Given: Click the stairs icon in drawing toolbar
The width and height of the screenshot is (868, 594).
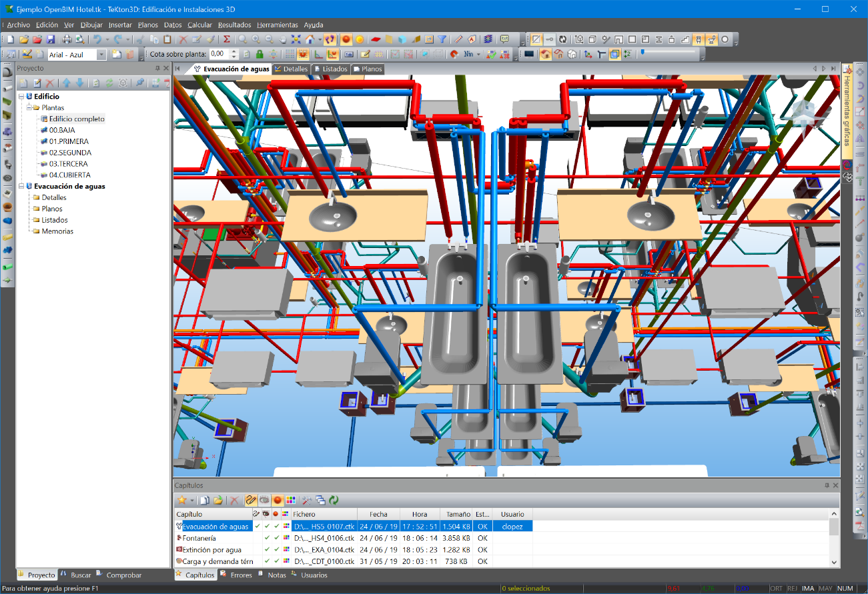Looking at the screenshot, I should coord(685,39).
